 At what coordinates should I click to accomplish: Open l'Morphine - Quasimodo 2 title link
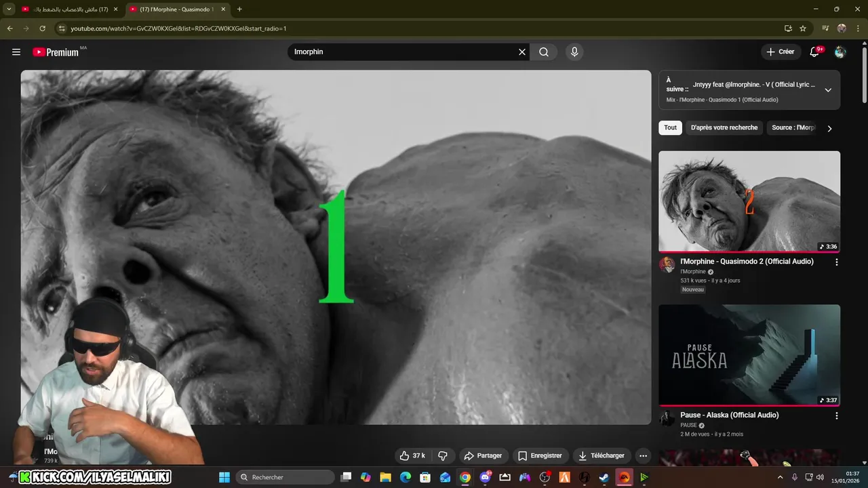(x=747, y=262)
